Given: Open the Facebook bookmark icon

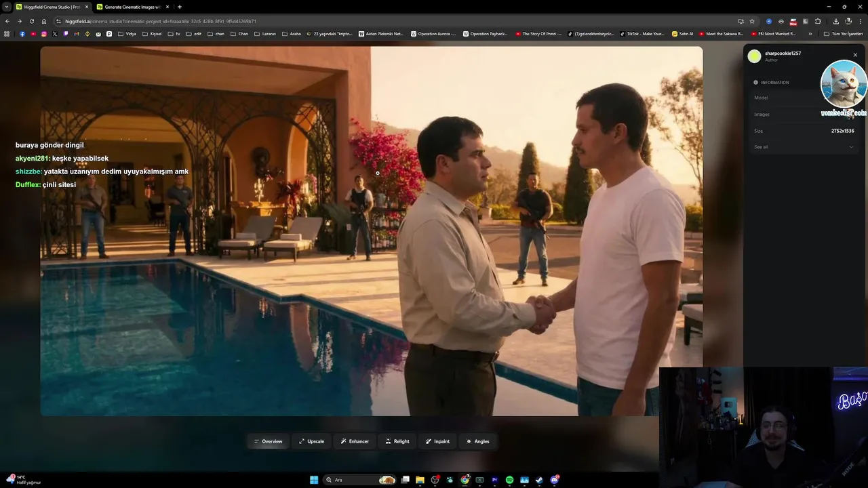Looking at the screenshot, I should click(22, 34).
